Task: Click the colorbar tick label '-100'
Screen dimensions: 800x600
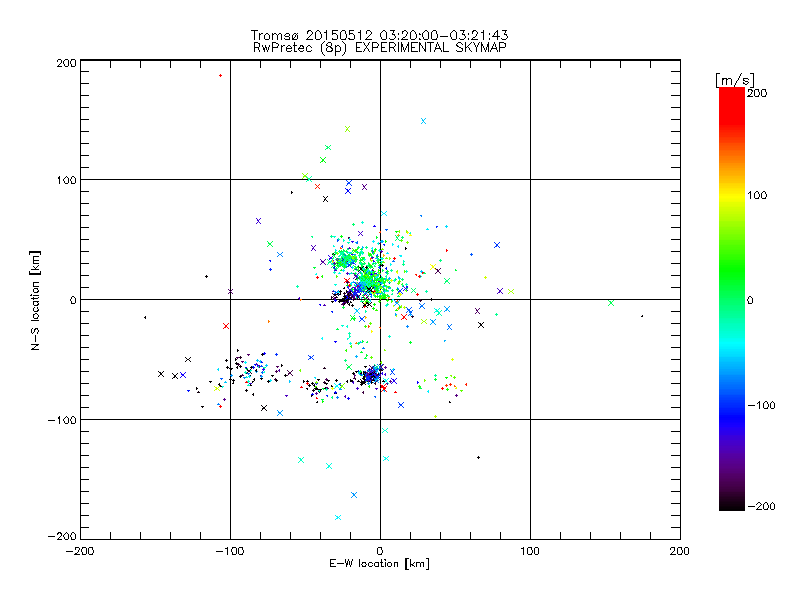Action: [x=761, y=405]
